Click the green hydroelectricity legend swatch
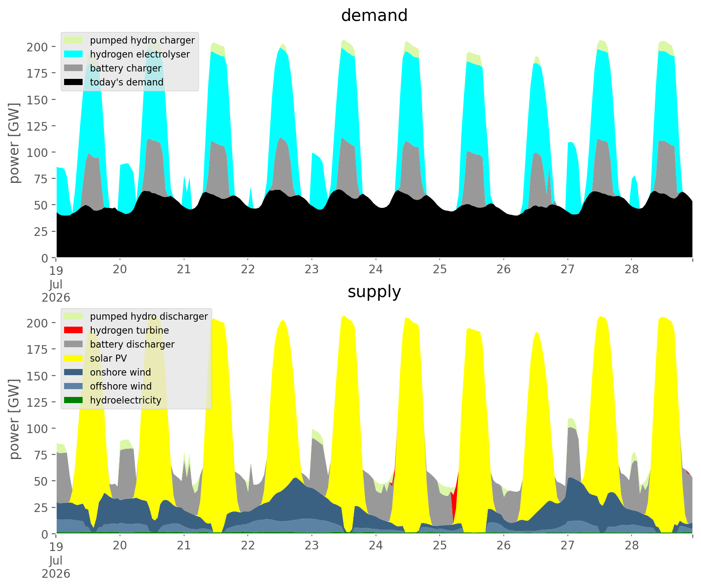The width and height of the screenshot is (701, 588). [x=74, y=400]
